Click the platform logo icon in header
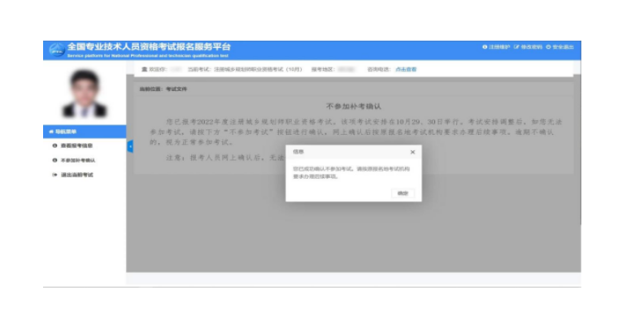Screen dimensions: 644x321 (x=57, y=50)
